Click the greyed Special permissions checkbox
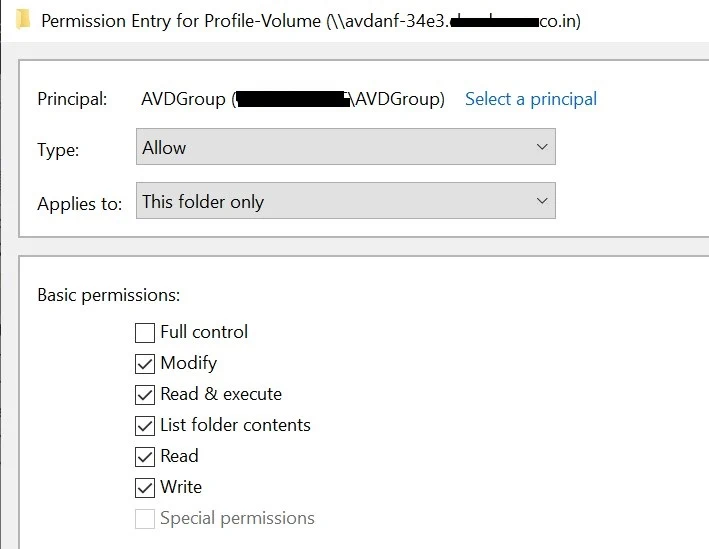This screenshot has height=549, width=709. point(145,518)
